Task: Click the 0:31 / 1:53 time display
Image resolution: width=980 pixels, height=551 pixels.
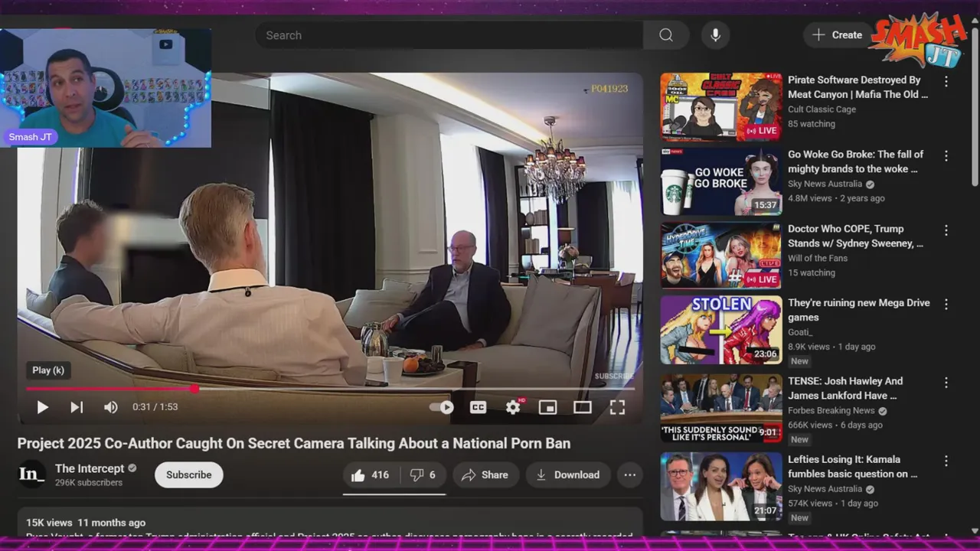Action: (155, 407)
